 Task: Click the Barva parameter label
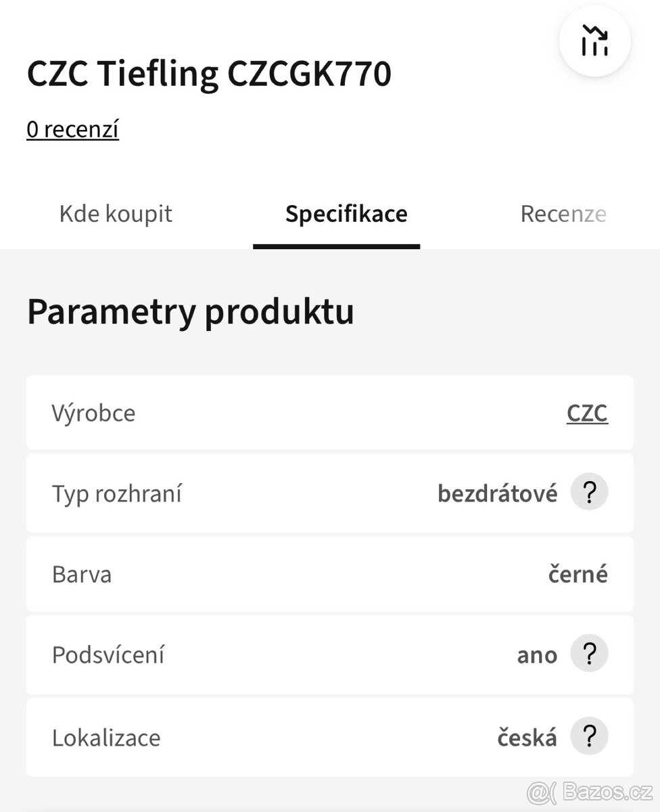(x=82, y=574)
